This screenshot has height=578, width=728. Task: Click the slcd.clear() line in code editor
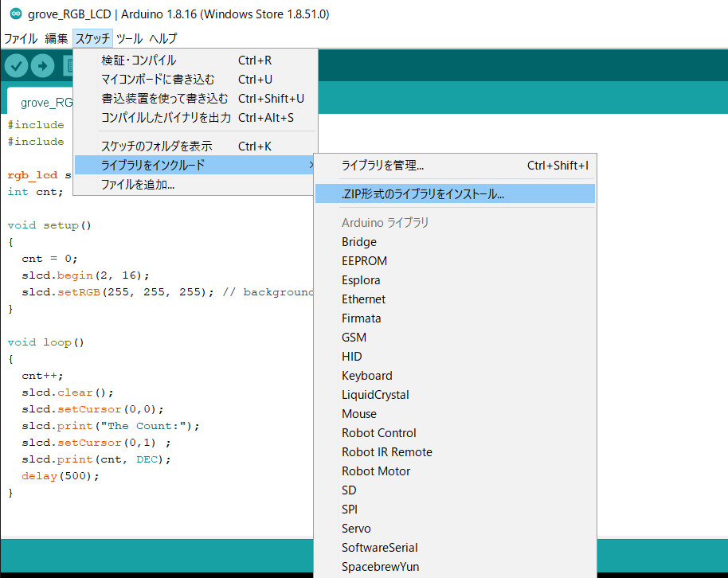point(68,392)
